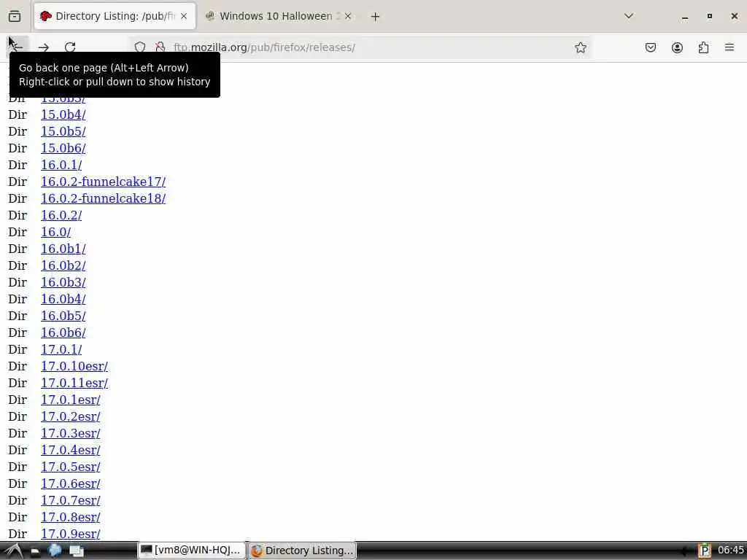The image size is (747, 560).
Task: Select the Directory Listing taskbar button
Action: pos(302,551)
